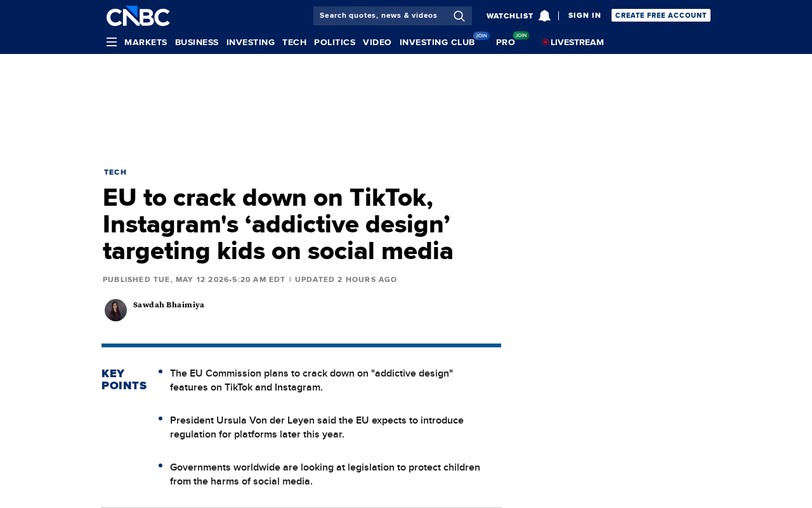Focus the search quotes, news & videos field

coord(393,16)
